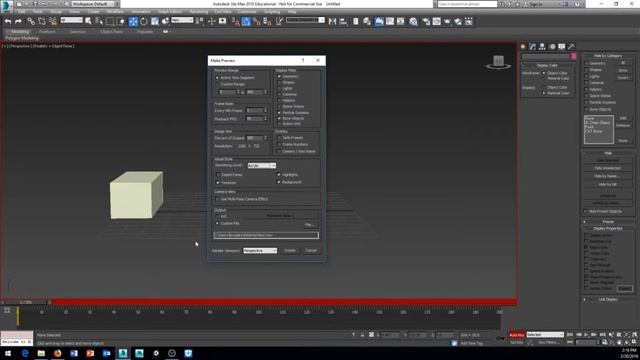Switch to the Selection ribbon tab
The height and width of the screenshot is (360, 640).
[78, 31]
